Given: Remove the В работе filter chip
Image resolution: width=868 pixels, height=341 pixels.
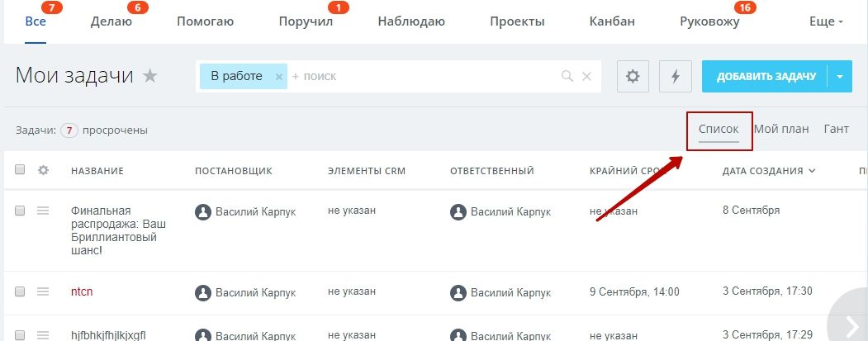Looking at the screenshot, I should coord(279,77).
